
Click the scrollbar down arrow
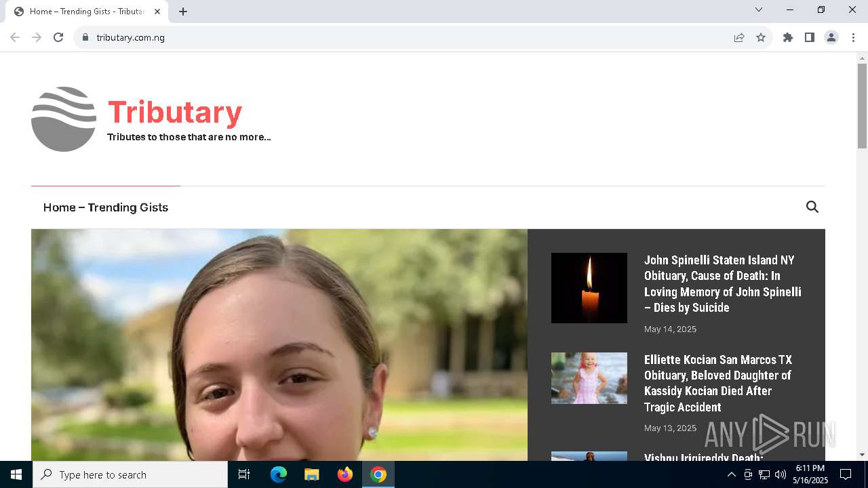coord(862,455)
